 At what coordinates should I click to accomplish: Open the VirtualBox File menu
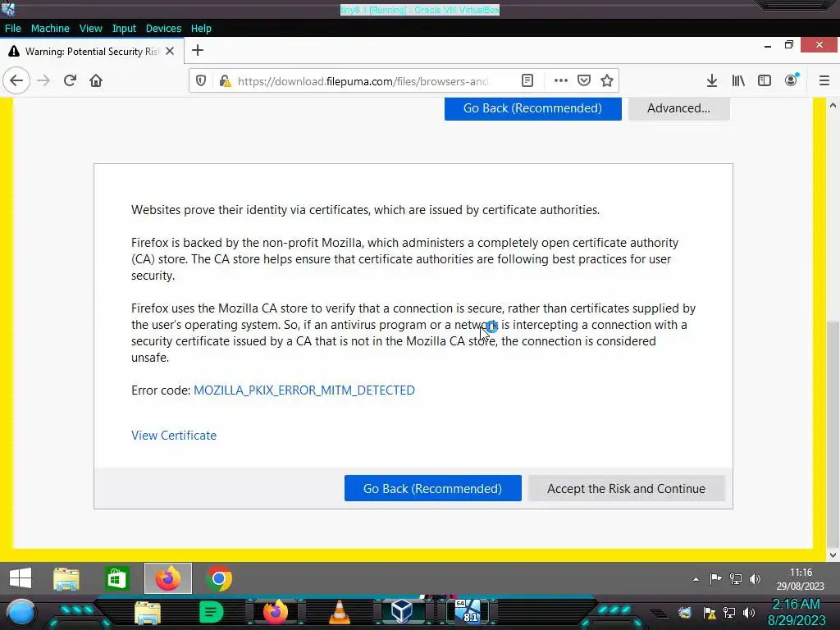(13, 29)
